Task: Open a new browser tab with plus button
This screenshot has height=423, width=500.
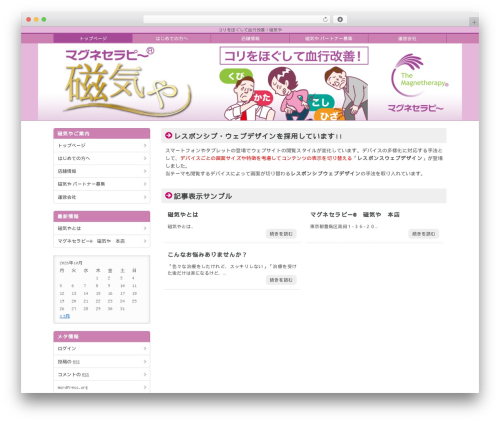Action: [474, 22]
